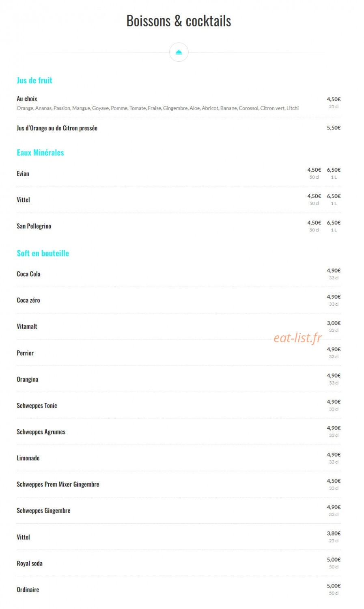Click the Ordinaire entry at bottom
The image size is (364, 609).
click(x=28, y=590)
